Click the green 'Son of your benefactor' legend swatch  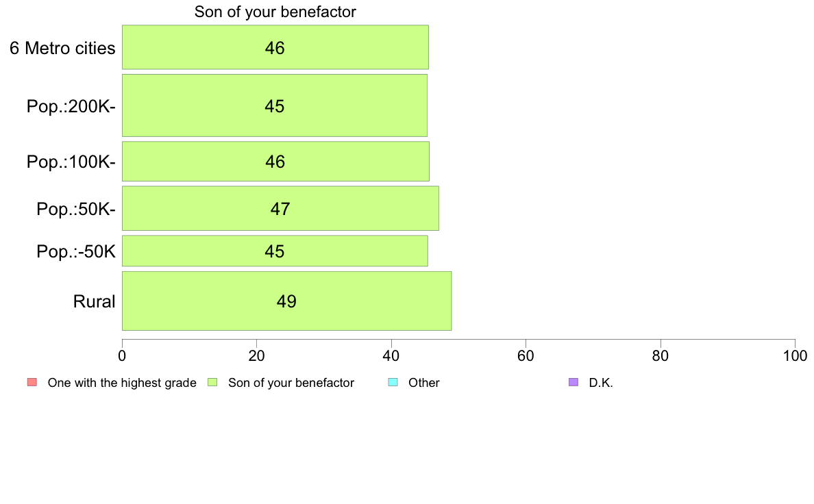coord(212,383)
